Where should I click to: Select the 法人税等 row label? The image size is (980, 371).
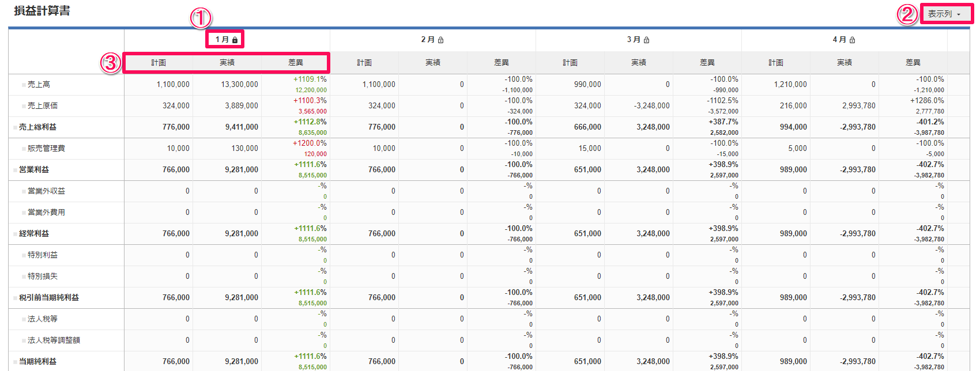(43, 319)
